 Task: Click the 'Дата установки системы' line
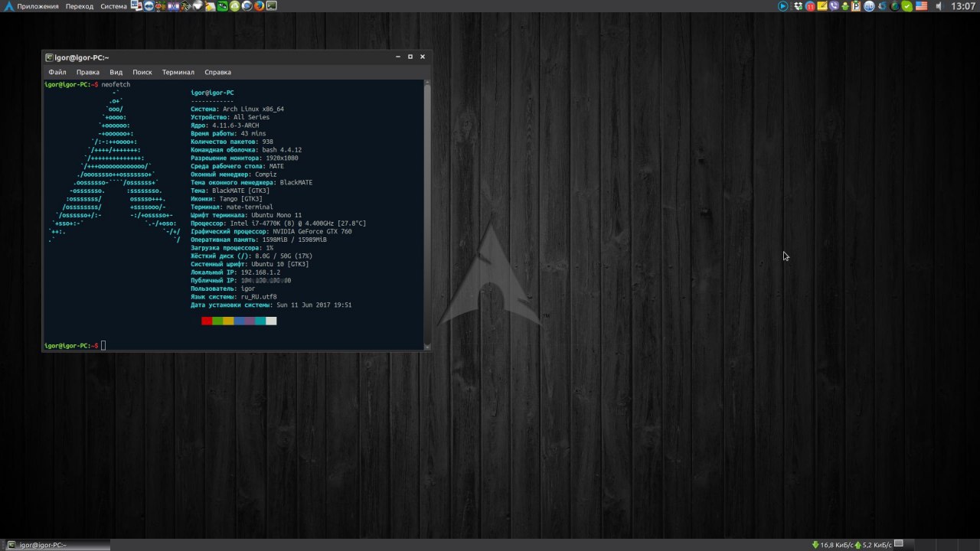271,305
